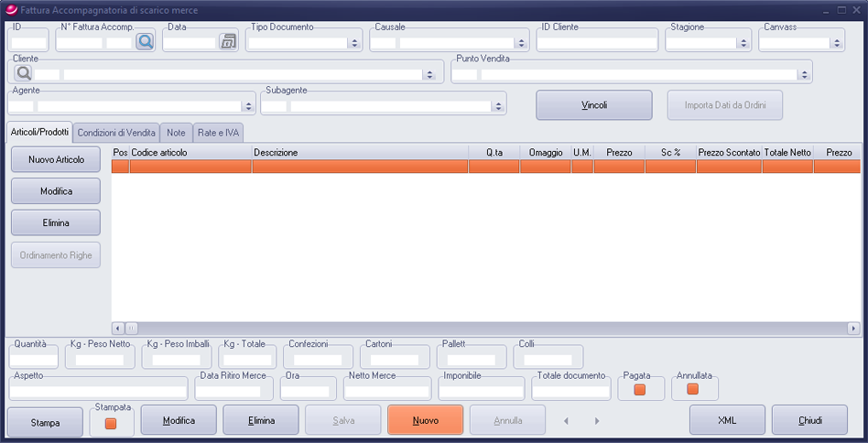This screenshot has height=443, width=868.
Task: Expand the Tipo Documento dropdown
Action: tap(353, 43)
